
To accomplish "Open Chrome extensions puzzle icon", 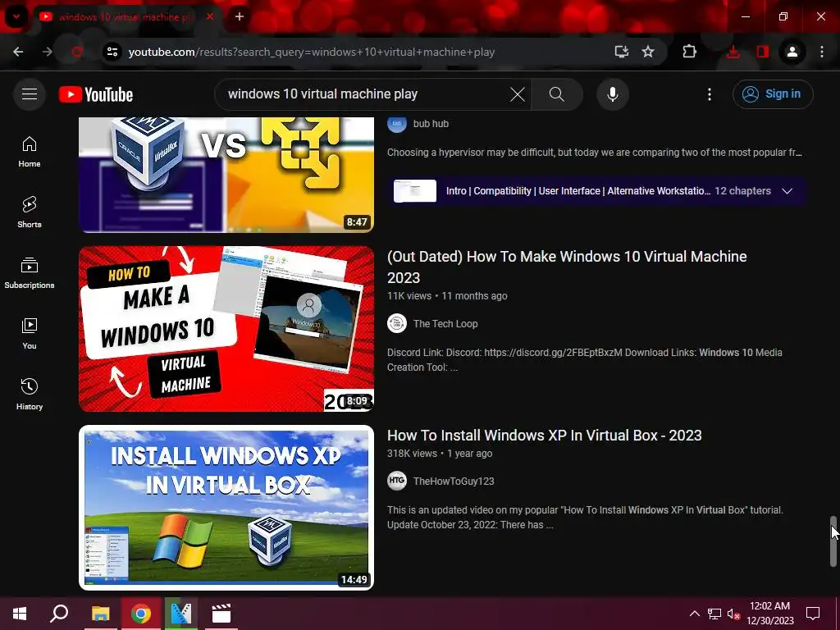I will click(689, 52).
